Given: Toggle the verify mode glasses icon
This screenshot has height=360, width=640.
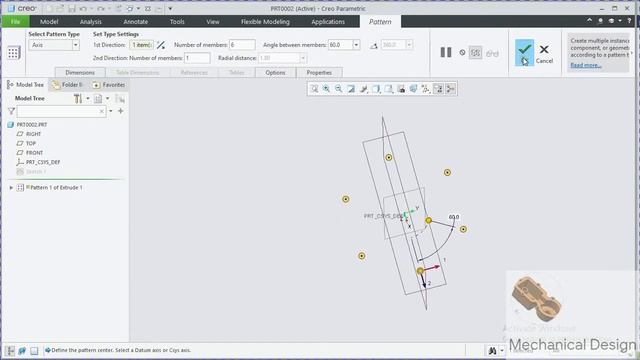Looking at the screenshot, I should click(x=492, y=53).
